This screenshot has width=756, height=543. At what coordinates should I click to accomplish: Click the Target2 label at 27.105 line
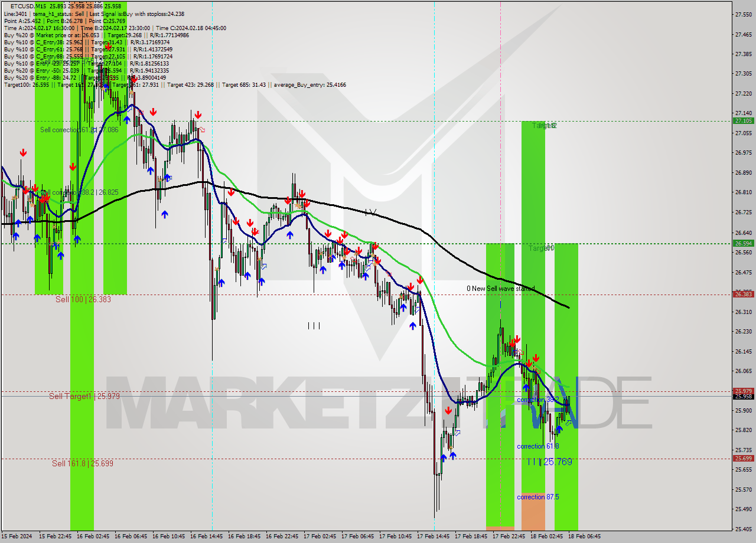tap(544, 126)
